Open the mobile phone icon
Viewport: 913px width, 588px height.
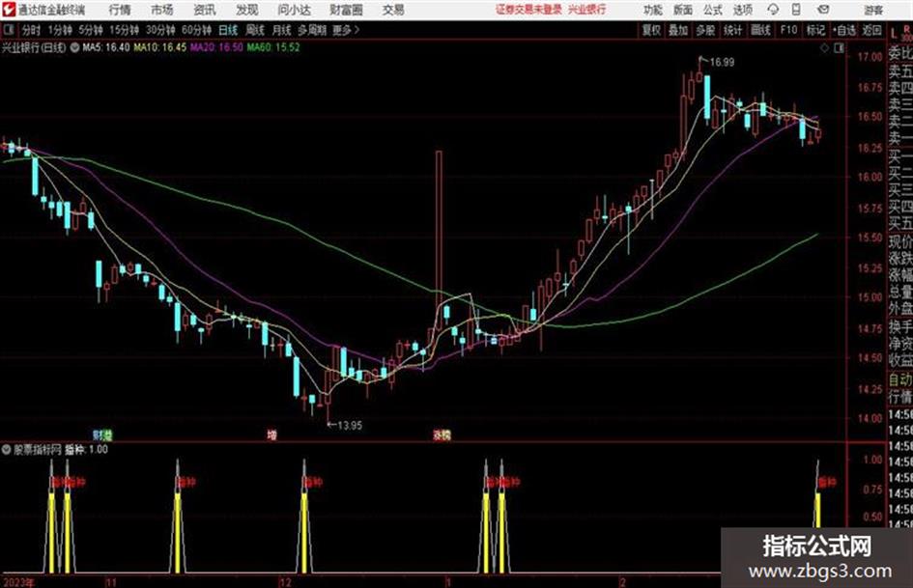[x=796, y=10]
